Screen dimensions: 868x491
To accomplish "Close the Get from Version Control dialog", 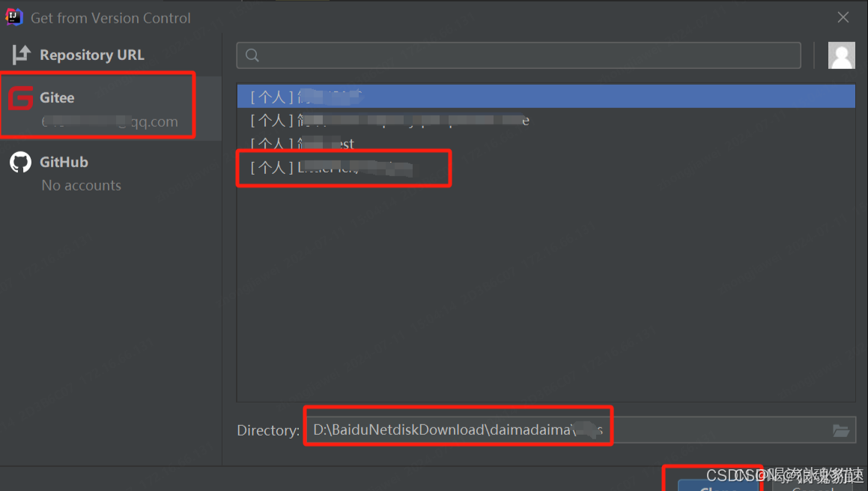I will (843, 18).
